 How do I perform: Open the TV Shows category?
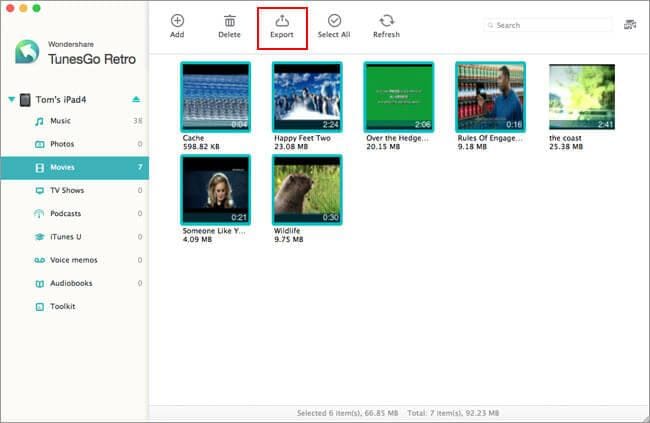pos(75,191)
